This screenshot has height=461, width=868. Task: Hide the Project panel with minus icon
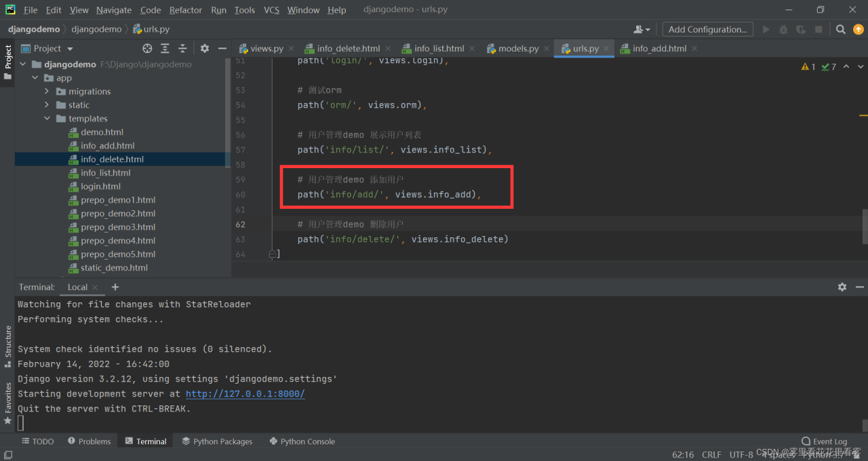(x=222, y=48)
